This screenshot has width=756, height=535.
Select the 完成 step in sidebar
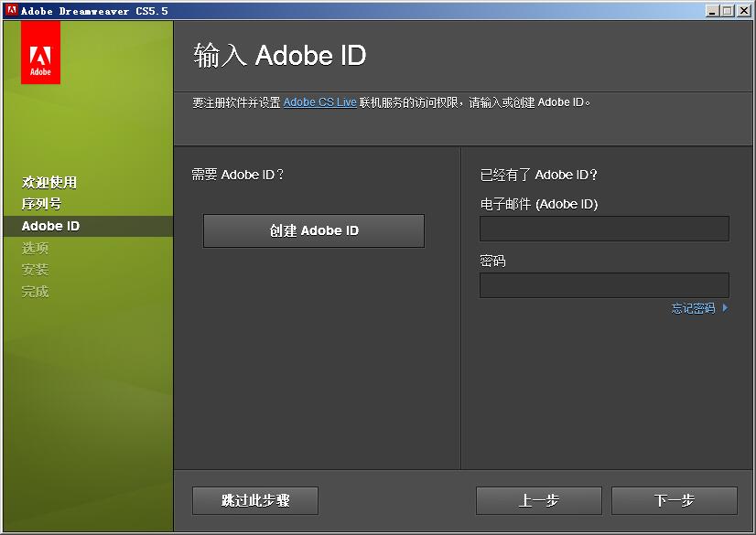(35, 292)
